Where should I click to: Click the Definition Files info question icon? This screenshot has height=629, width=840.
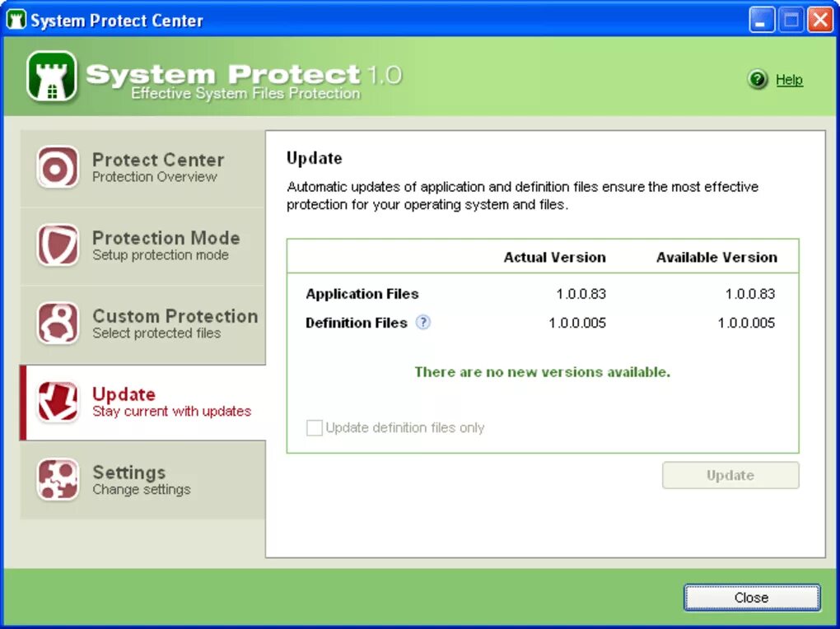423,323
